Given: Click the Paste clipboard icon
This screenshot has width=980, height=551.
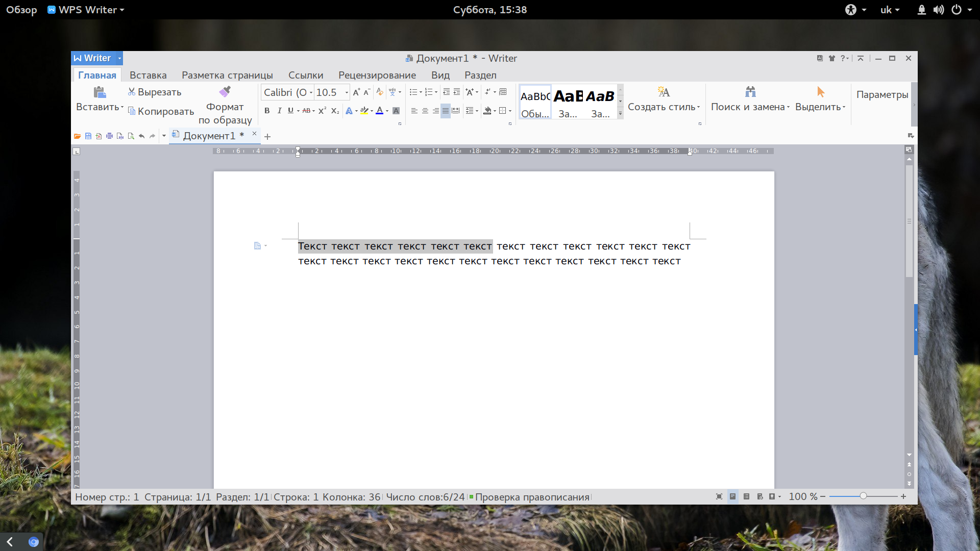Looking at the screenshot, I should pyautogui.click(x=100, y=92).
